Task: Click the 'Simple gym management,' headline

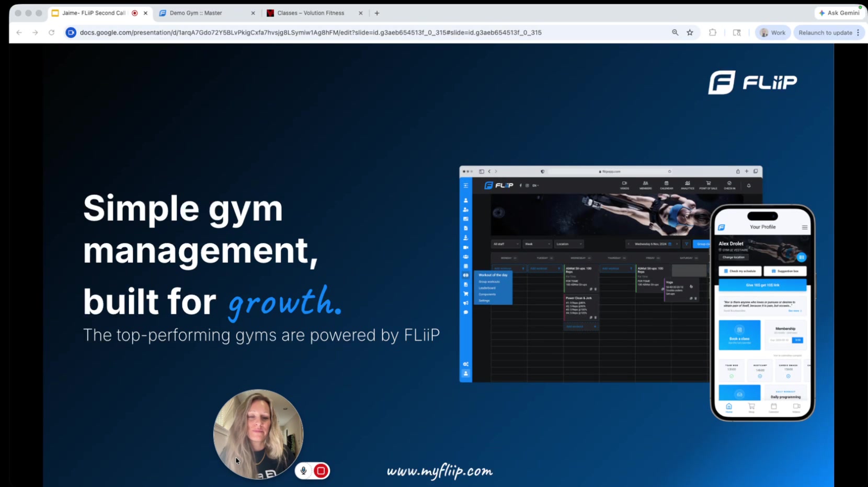Action: (x=200, y=229)
